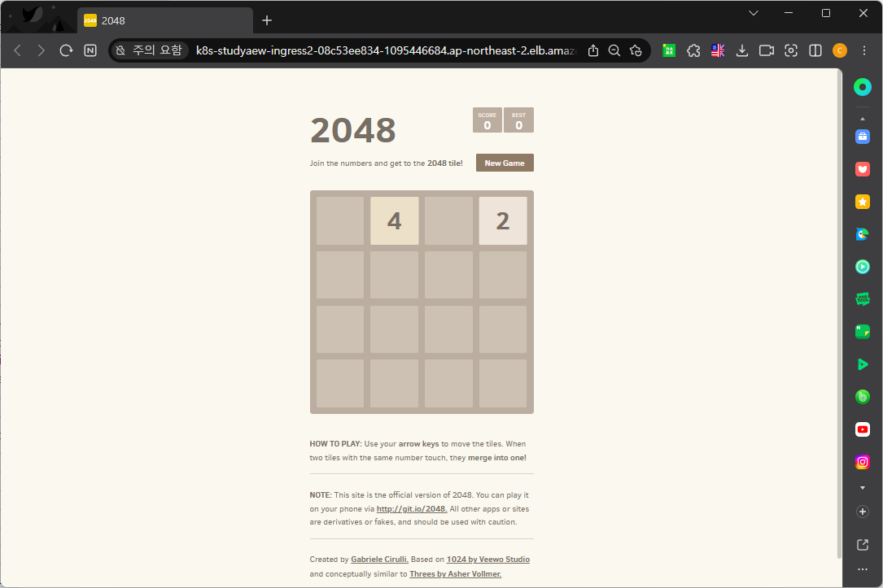Open the green dictionary extension icon
Viewport: 883px width, 588px height.
(669, 50)
